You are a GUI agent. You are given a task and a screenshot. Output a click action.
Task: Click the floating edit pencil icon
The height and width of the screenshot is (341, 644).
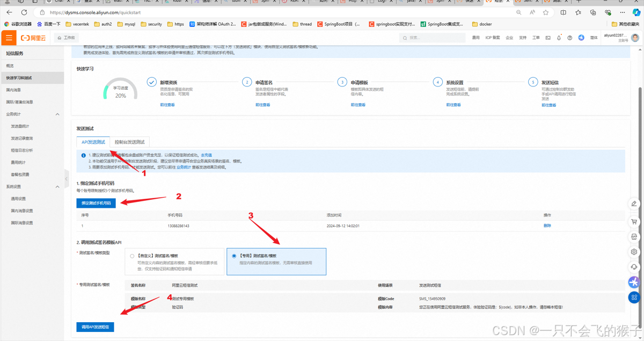tap(634, 204)
